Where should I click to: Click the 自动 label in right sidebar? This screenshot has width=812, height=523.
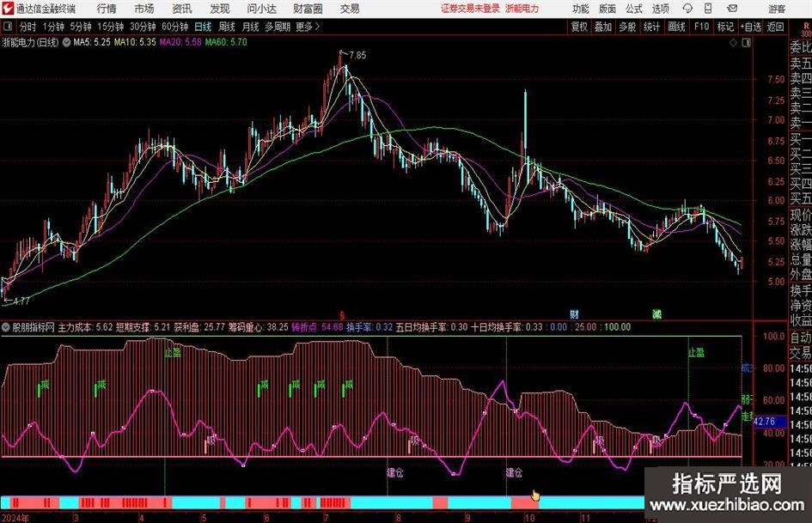(800, 338)
